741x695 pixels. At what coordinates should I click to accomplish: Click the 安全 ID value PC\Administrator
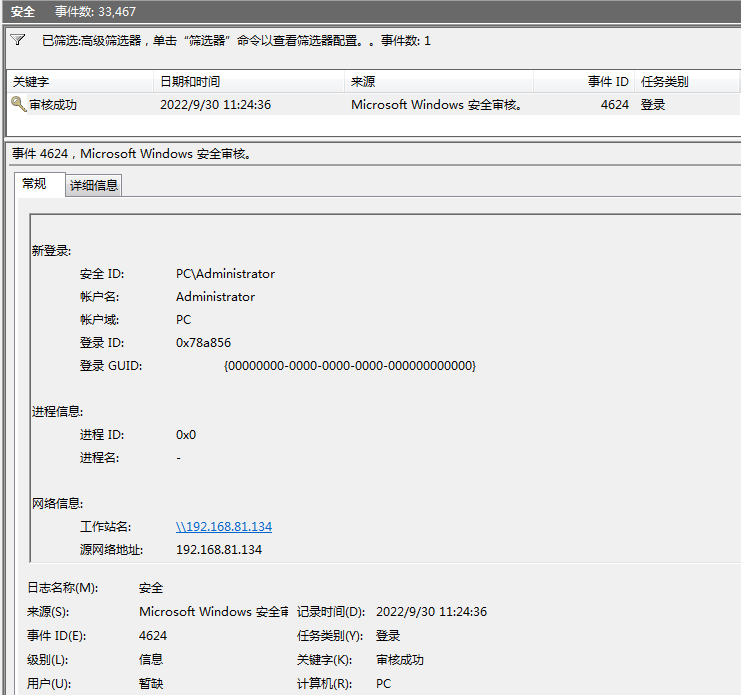(x=225, y=274)
